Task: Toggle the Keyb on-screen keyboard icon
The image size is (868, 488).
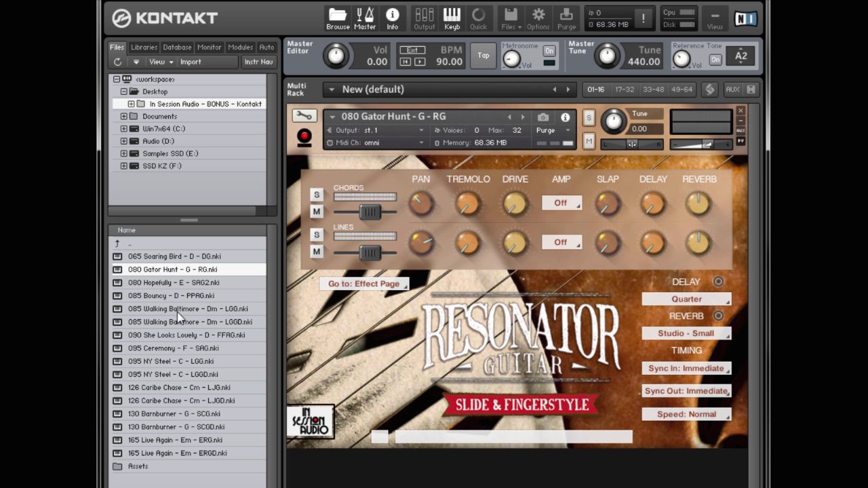Action: [x=452, y=18]
